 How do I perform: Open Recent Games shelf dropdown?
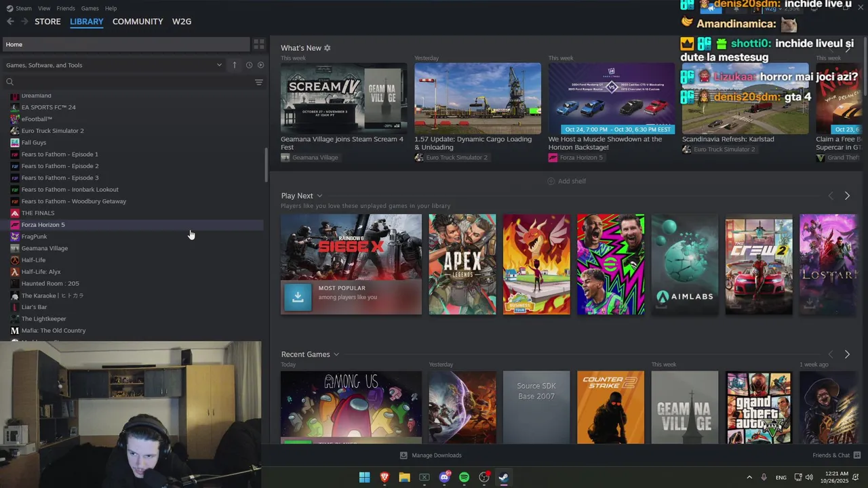tap(336, 354)
